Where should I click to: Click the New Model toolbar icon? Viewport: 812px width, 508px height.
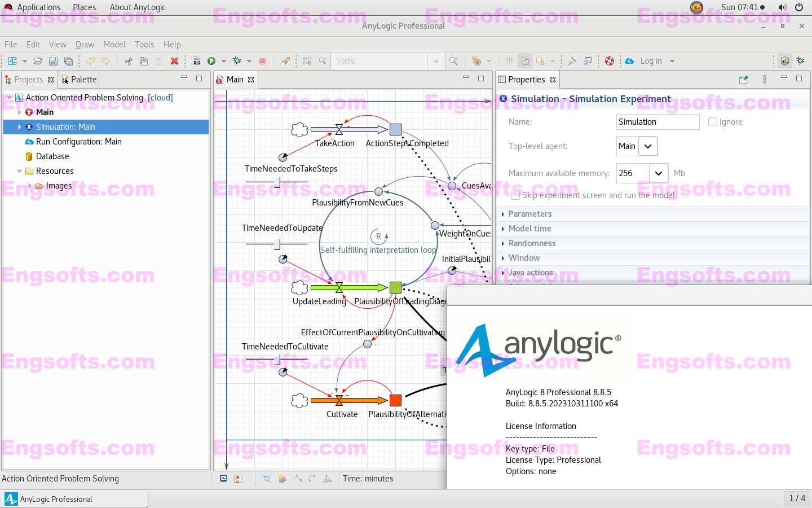(12, 61)
